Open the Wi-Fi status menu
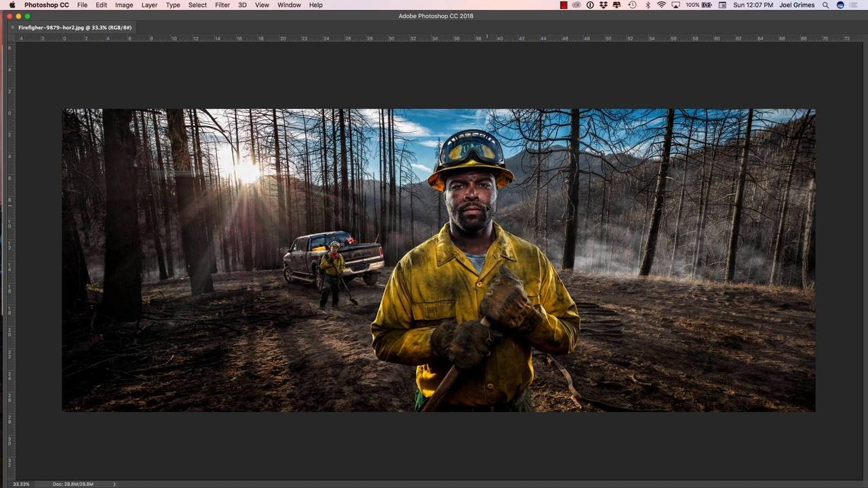 [x=661, y=5]
